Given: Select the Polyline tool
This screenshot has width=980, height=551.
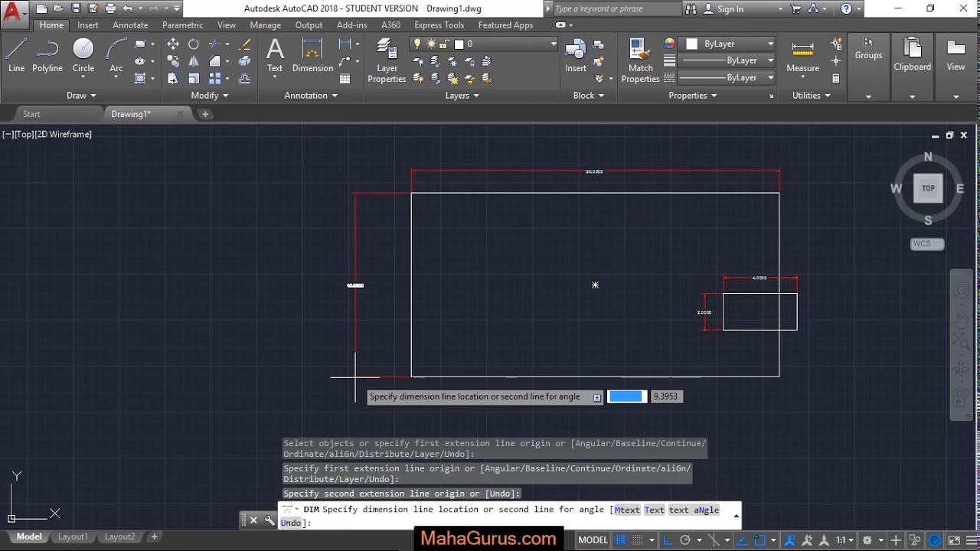Looking at the screenshot, I should tap(47, 56).
